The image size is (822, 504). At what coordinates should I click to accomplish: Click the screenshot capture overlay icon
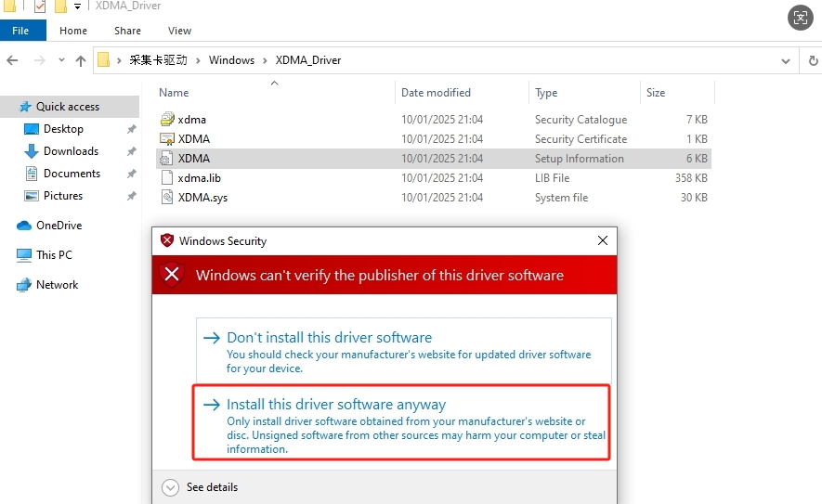point(801,18)
